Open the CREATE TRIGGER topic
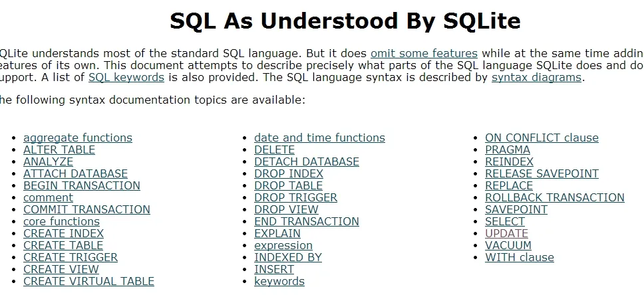Screen dimensions: 644x297 pyautogui.click(x=71, y=257)
